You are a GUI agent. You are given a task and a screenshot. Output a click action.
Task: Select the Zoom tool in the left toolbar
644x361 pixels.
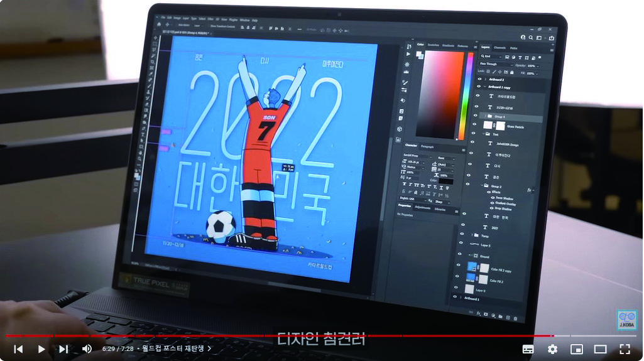tap(139, 159)
